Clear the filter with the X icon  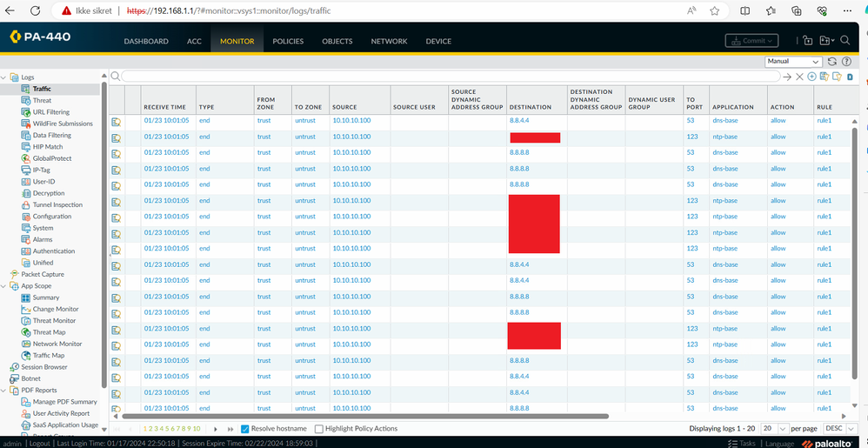(799, 77)
